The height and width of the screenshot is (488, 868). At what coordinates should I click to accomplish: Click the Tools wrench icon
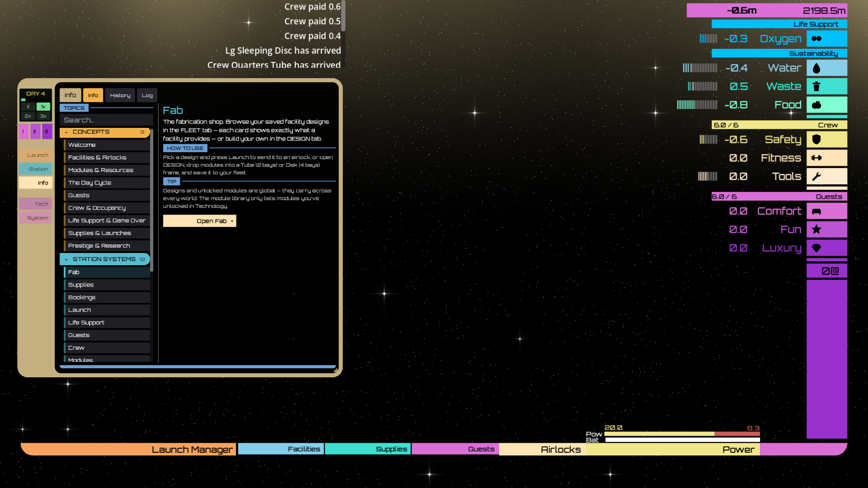(816, 176)
